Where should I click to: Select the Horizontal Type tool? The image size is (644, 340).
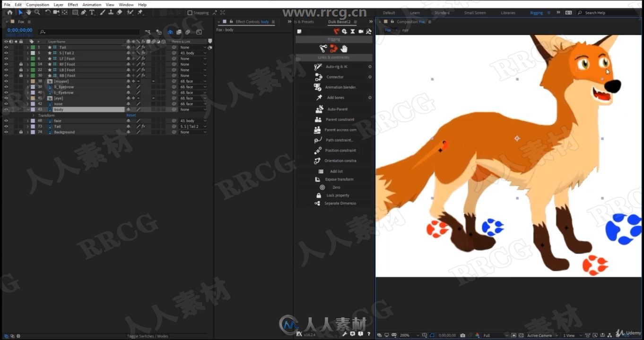(92, 12)
